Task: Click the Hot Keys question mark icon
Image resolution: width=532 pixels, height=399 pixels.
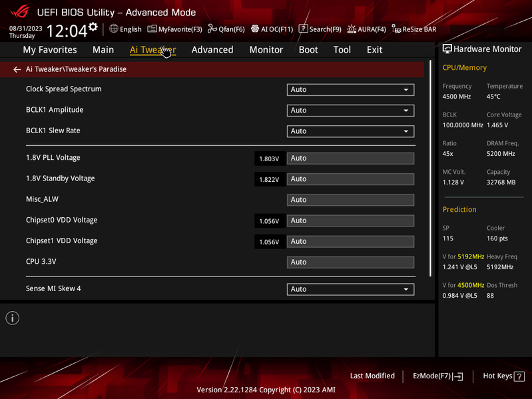Action: coord(519,376)
